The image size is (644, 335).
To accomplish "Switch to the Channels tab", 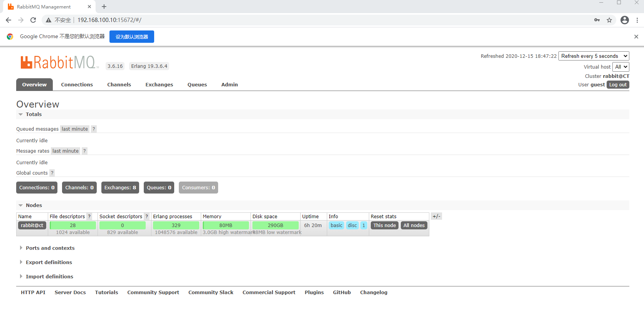I will coord(119,84).
